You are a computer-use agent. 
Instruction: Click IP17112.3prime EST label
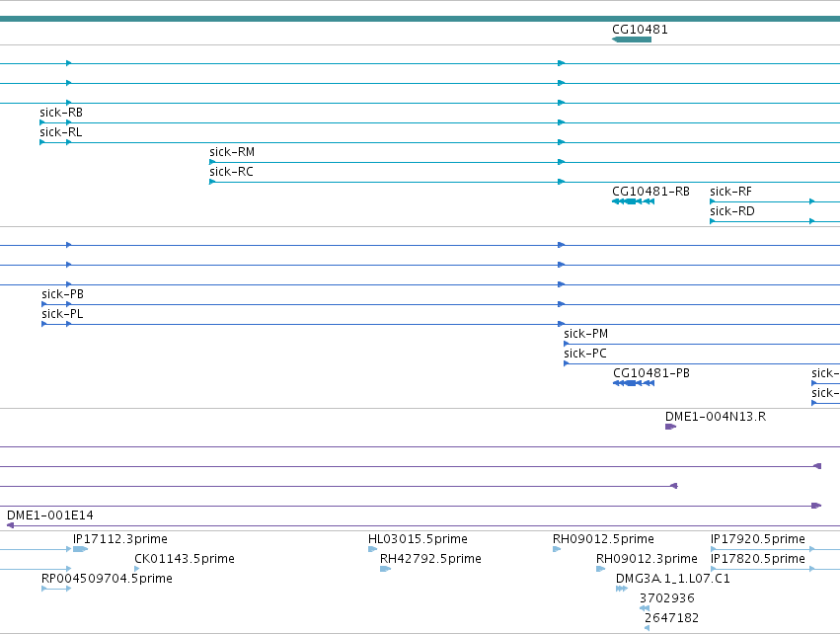pos(120,539)
